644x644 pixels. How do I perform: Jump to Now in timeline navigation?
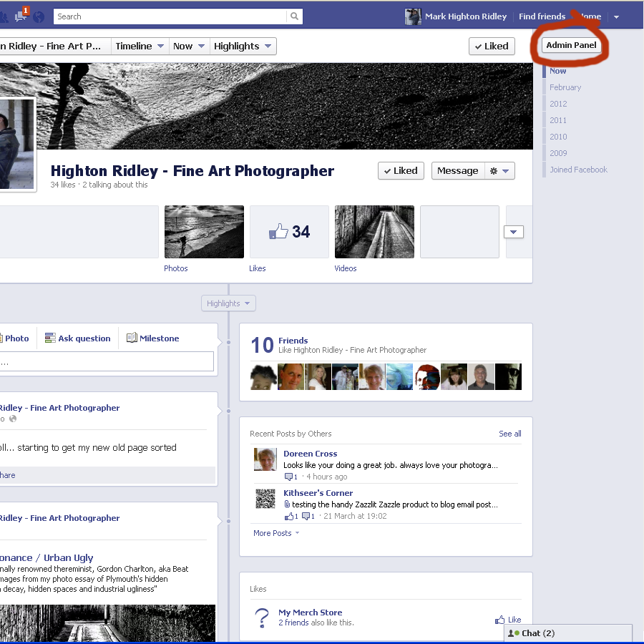(x=557, y=71)
